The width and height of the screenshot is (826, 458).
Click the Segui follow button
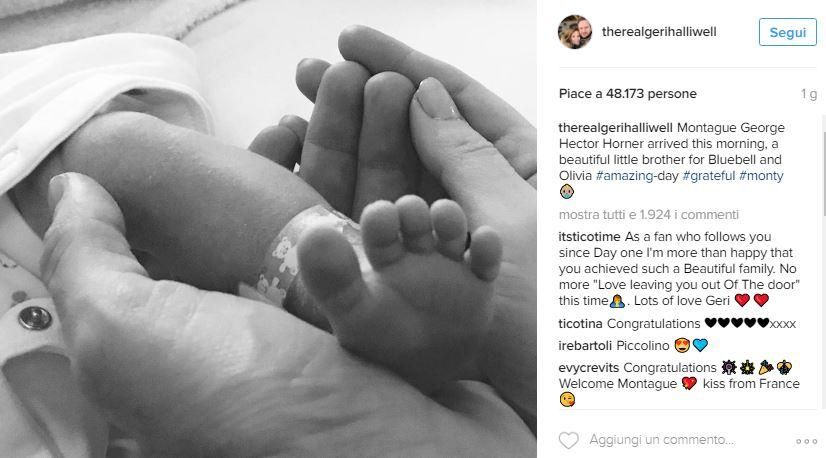tap(788, 32)
